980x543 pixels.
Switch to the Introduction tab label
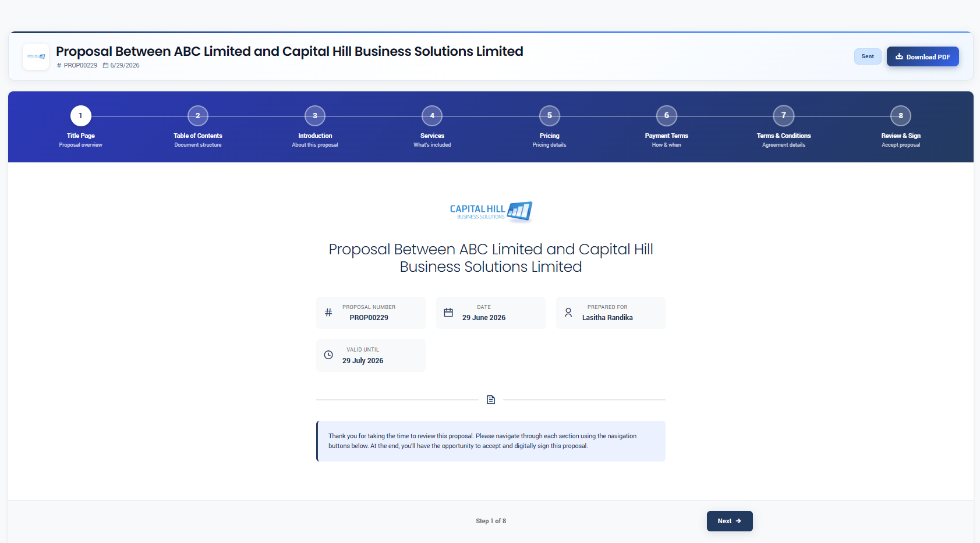pyautogui.click(x=315, y=136)
